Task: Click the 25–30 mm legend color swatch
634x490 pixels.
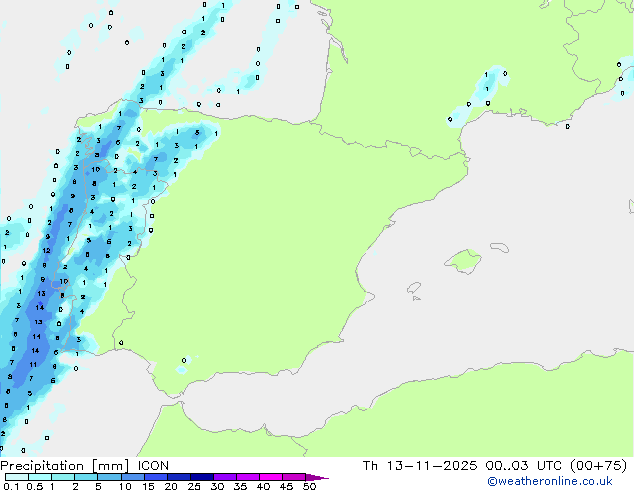Action: tap(201, 477)
